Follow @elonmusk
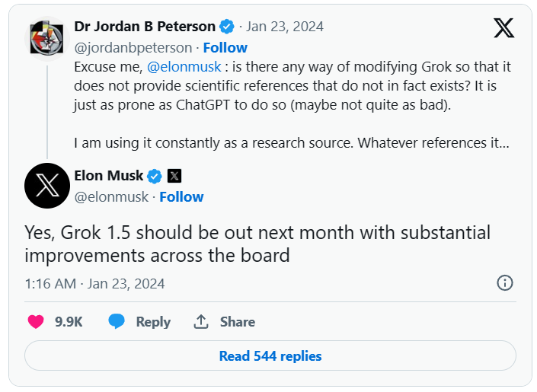This screenshot has width=537, height=392. pos(181,197)
